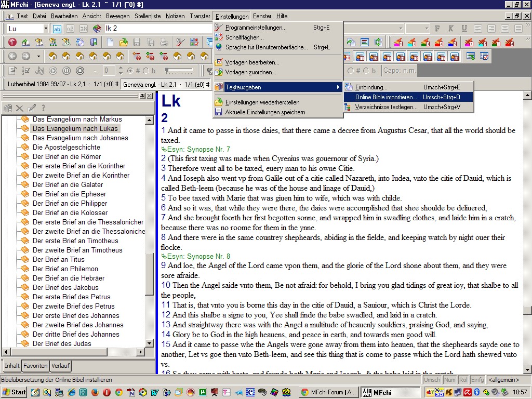Click the print icon in the toolbar
Viewport: 532px width, 399px height.
[x=164, y=43]
